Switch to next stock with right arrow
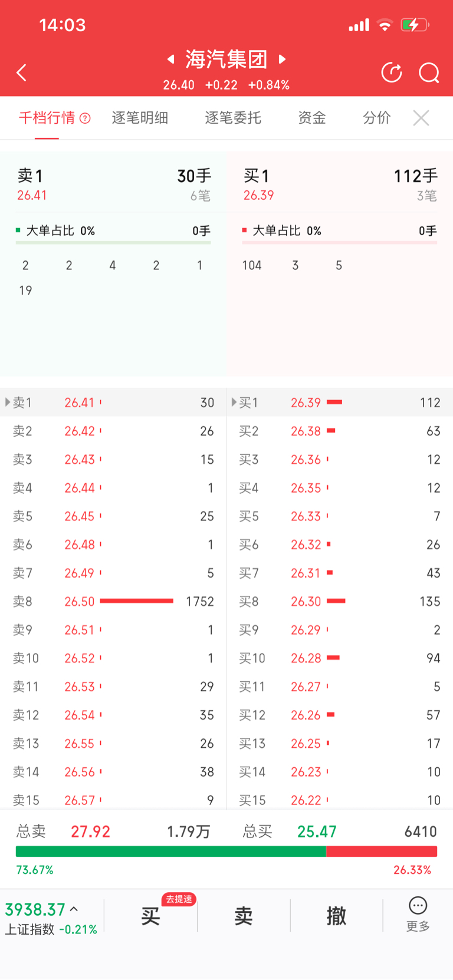Viewport: 453px width, 980px height. (x=283, y=59)
